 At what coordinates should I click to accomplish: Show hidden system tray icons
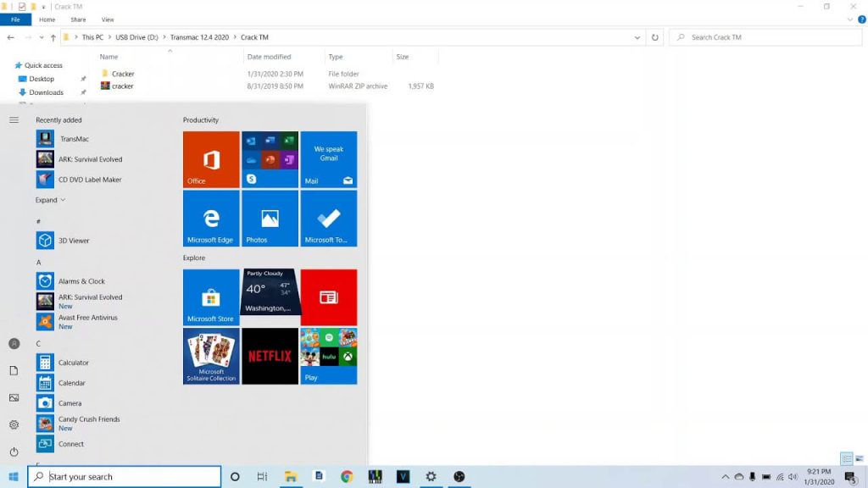click(726, 476)
